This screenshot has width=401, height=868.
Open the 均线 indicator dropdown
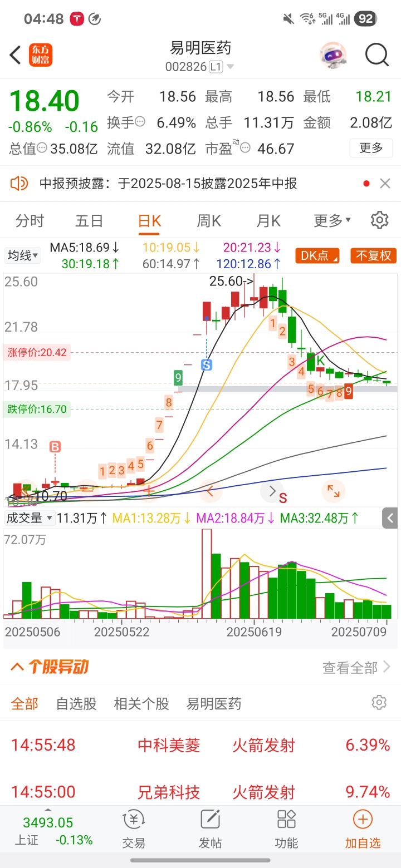click(x=23, y=255)
